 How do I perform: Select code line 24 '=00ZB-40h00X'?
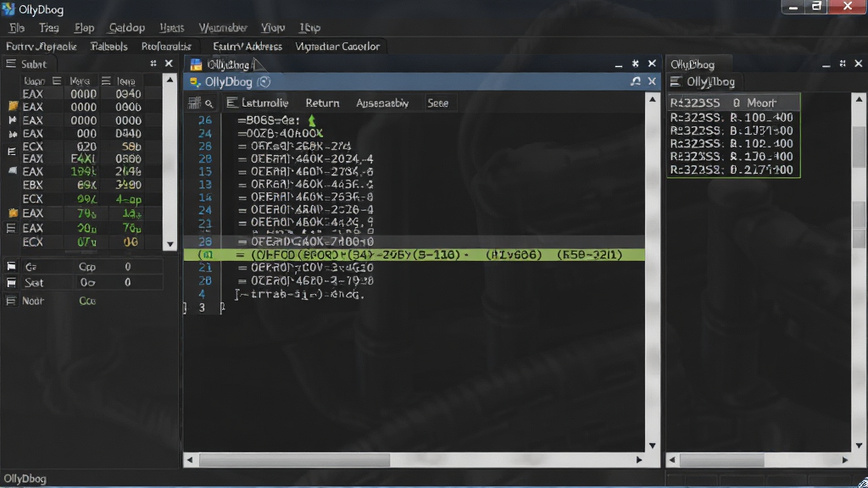point(280,133)
